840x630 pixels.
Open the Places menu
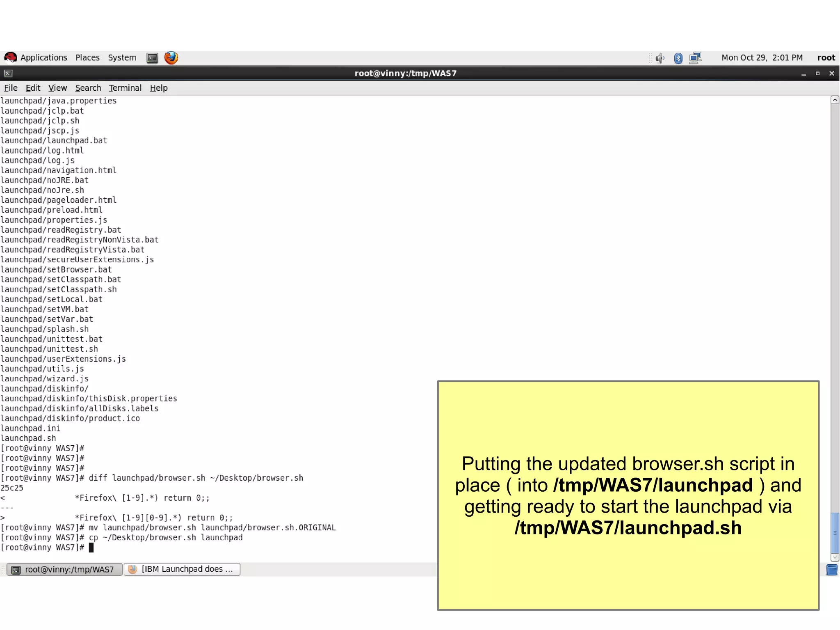tap(87, 58)
